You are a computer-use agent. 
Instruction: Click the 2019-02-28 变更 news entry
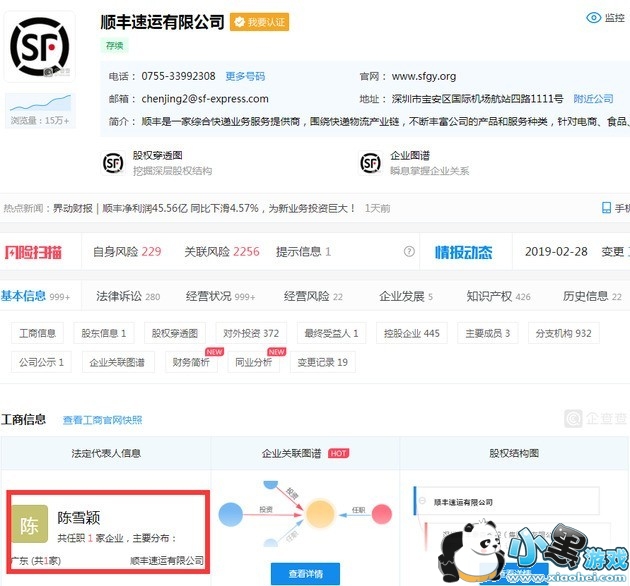[577, 252]
